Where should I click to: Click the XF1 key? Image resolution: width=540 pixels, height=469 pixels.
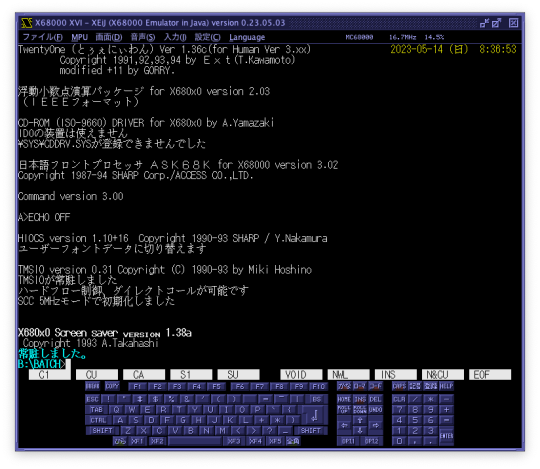(x=137, y=441)
